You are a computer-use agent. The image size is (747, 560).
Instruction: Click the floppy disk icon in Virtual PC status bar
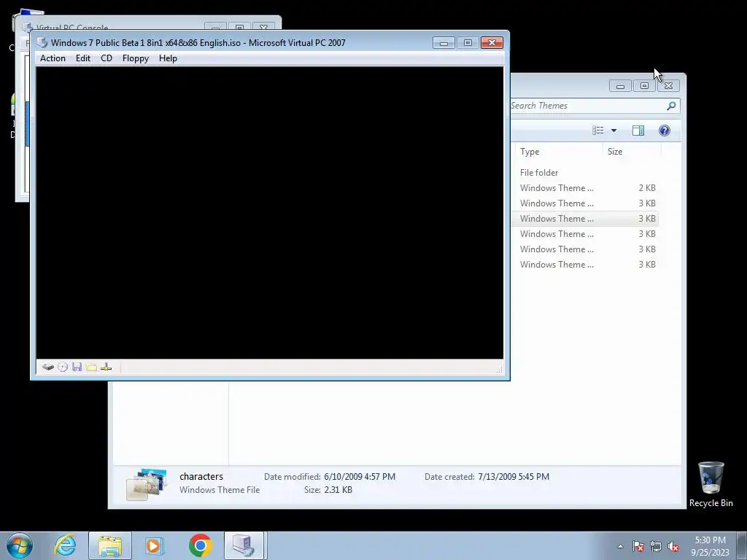point(77,367)
